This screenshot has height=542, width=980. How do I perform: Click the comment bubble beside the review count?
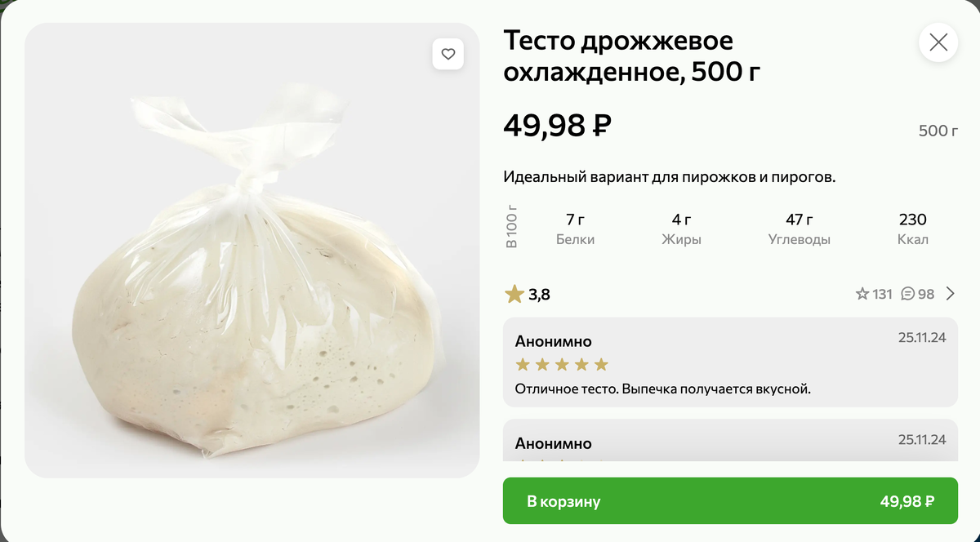906,294
